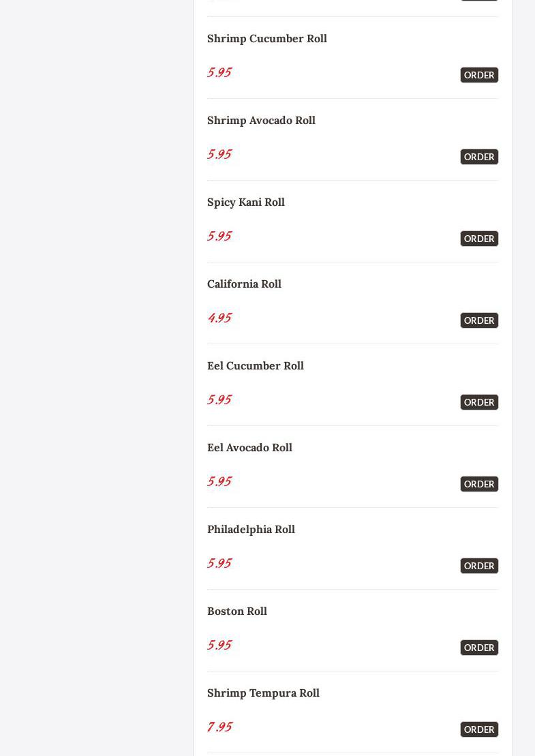Click the Shrimp Cucumber Roll title
The image size is (535, 756).
tap(267, 39)
